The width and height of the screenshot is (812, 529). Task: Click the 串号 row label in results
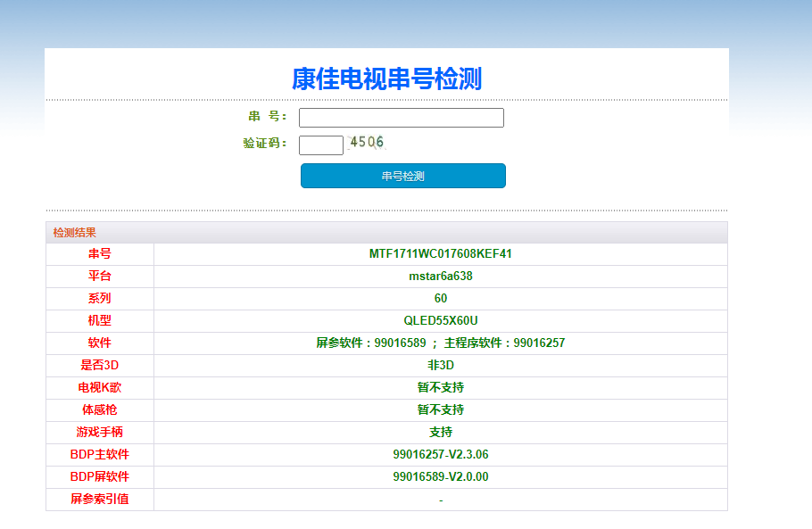click(x=99, y=253)
